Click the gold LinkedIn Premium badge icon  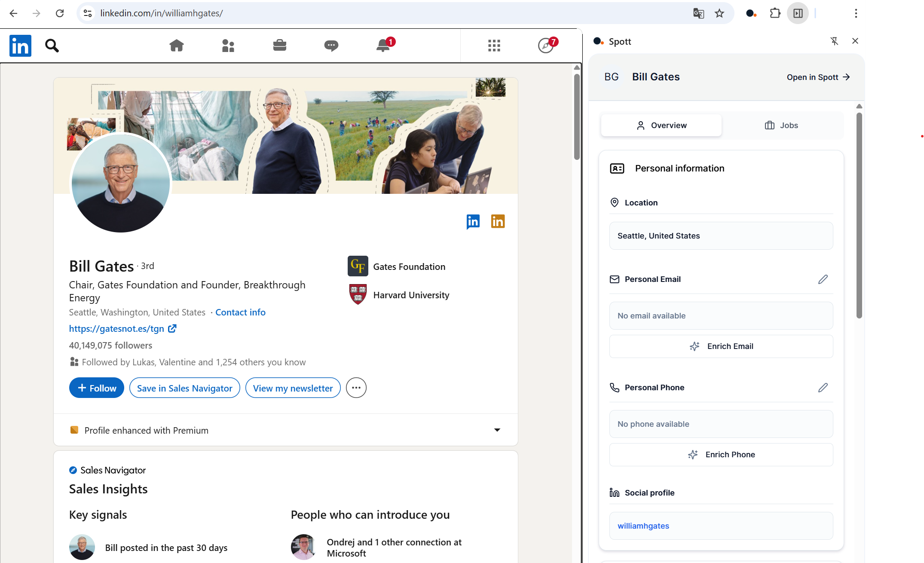coord(498,221)
